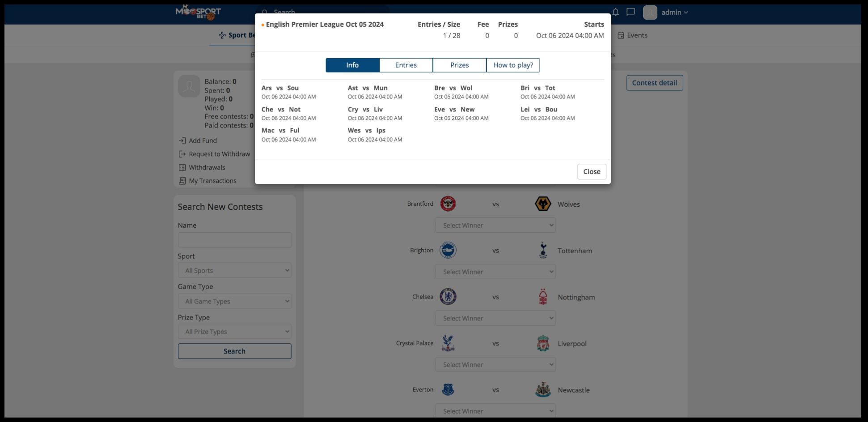
Task: Click the English Premier League contest title
Action: pyautogui.click(x=325, y=25)
